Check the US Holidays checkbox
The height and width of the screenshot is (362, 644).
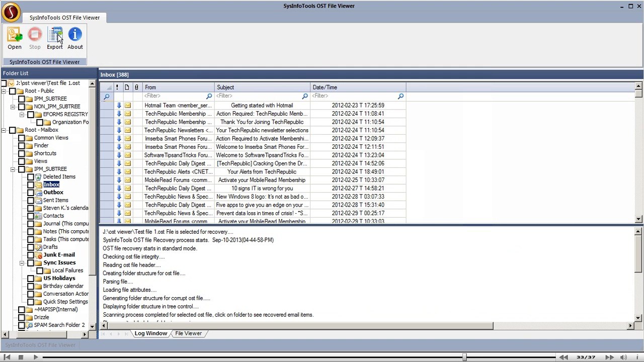pos(31,278)
